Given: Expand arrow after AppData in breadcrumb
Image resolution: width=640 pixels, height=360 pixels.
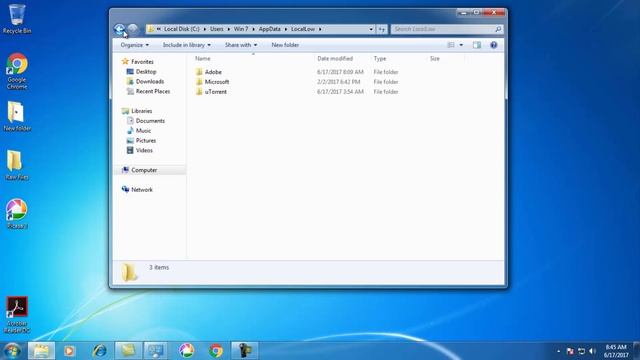Looking at the screenshot, I should tap(286, 29).
